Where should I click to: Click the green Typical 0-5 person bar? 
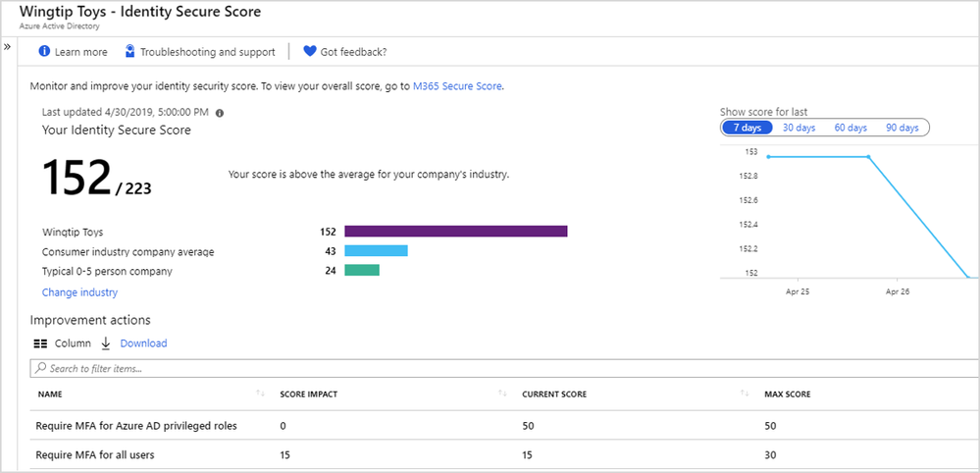362,270
